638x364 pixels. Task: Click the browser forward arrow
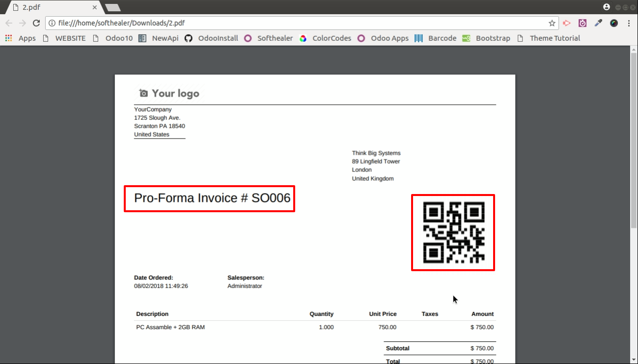coord(23,23)
